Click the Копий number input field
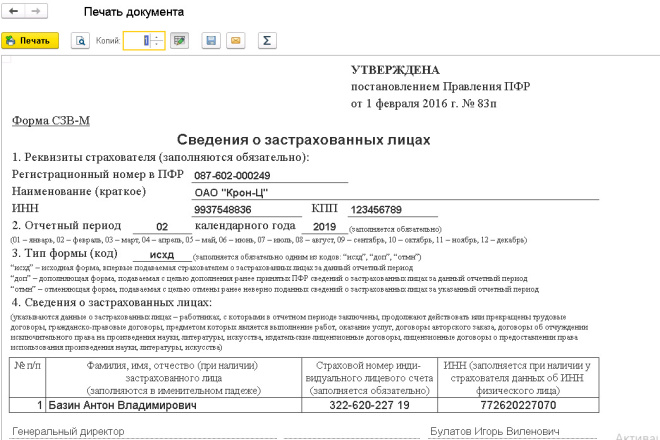Viewport: 660px width, 440px height. tap(139, 41)
